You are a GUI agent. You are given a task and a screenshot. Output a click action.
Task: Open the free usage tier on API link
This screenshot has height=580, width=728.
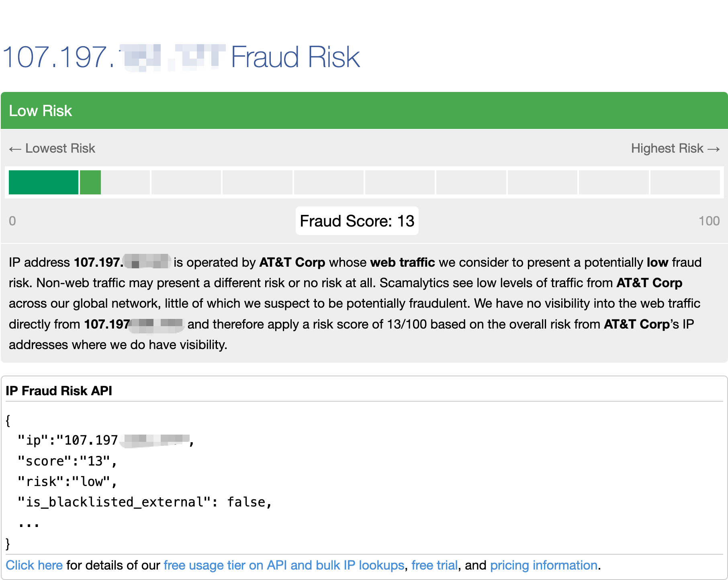click(284, 565)
